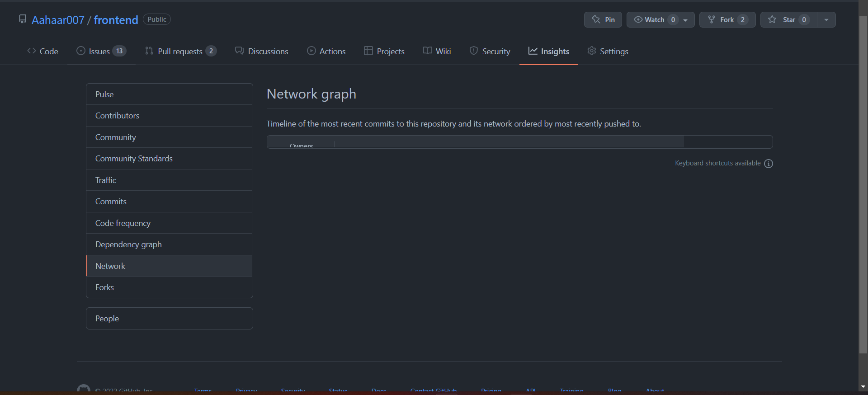Click the keyboard shortcuts info icon

(769, 164)
